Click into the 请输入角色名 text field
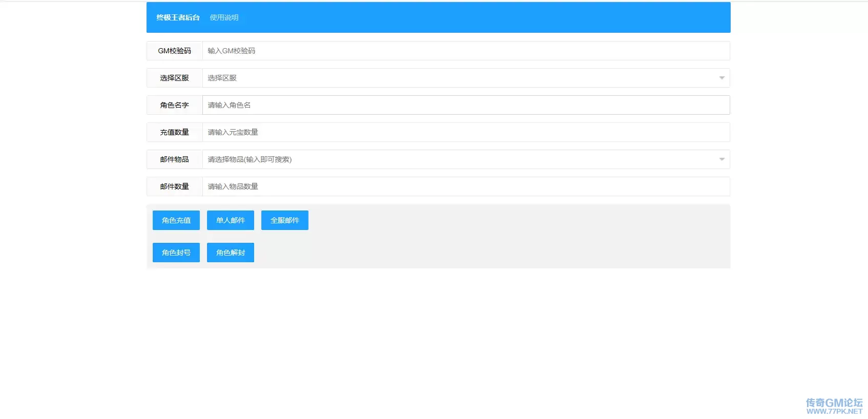 coord(466,105)
